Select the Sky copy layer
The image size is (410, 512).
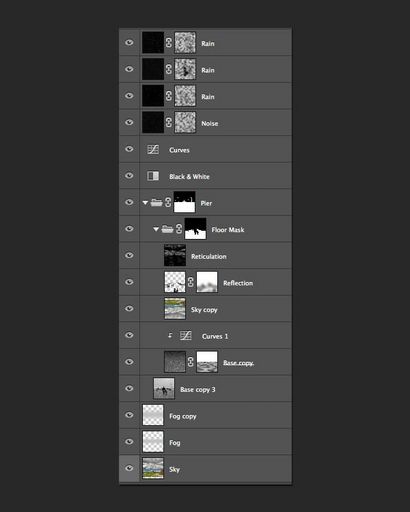click(x=215, y=309)
